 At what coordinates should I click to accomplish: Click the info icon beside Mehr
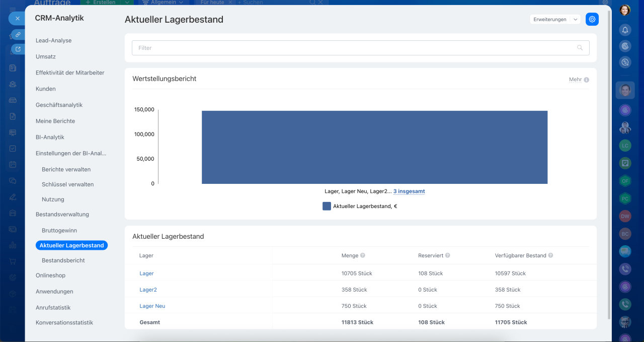[x=586, y=80]
